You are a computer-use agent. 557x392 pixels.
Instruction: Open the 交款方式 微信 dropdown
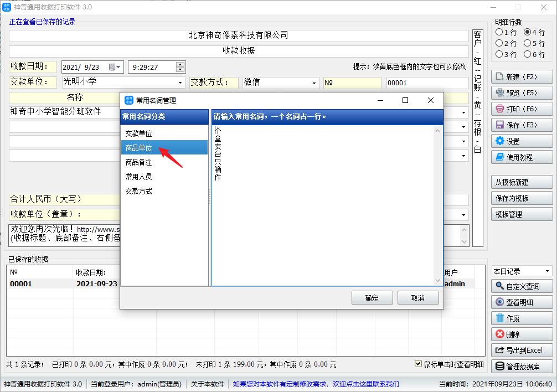[x=314, y=83]
